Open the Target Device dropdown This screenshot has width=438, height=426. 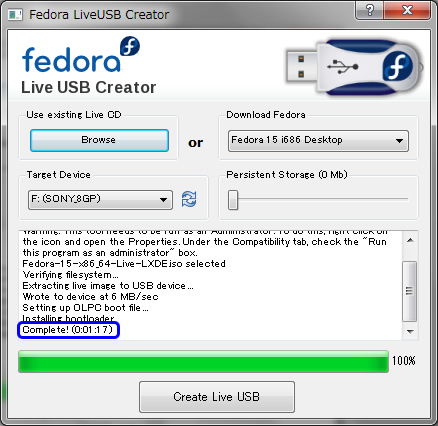[100, 200]
